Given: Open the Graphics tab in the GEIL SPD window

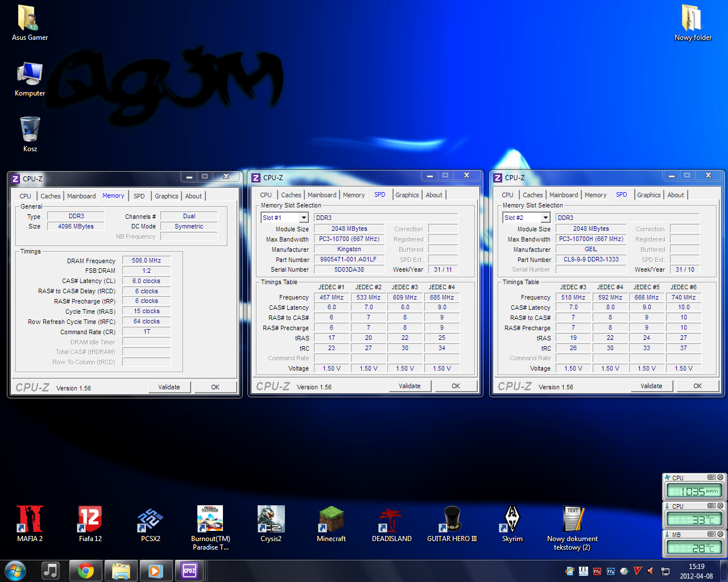Looking at the screenshot, I should 648,195.
